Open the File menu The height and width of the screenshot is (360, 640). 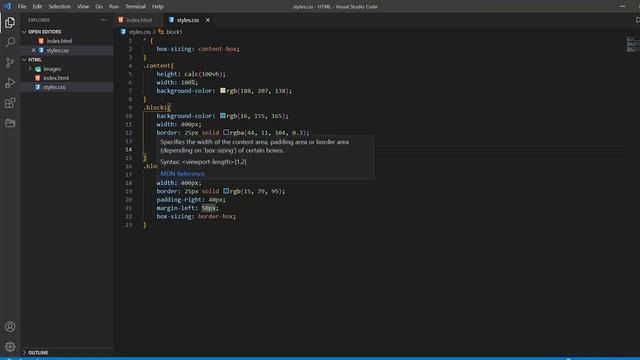(22, 7)
